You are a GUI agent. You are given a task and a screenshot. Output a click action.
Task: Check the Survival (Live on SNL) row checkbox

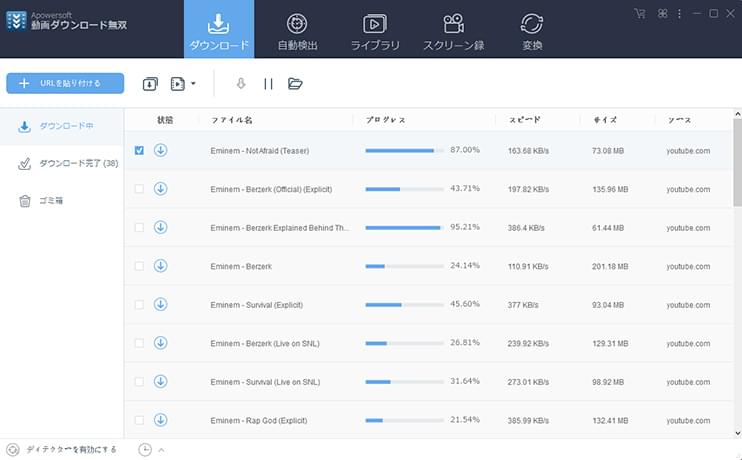coord(139,382)
